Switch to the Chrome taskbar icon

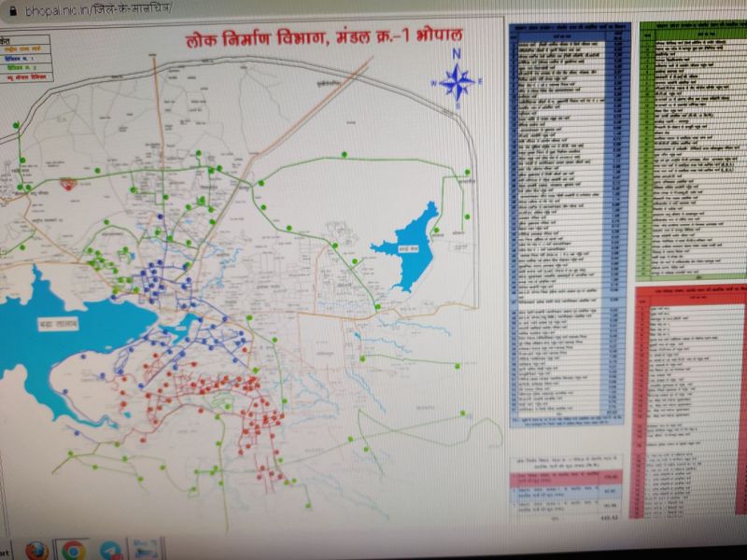point(74,550)
